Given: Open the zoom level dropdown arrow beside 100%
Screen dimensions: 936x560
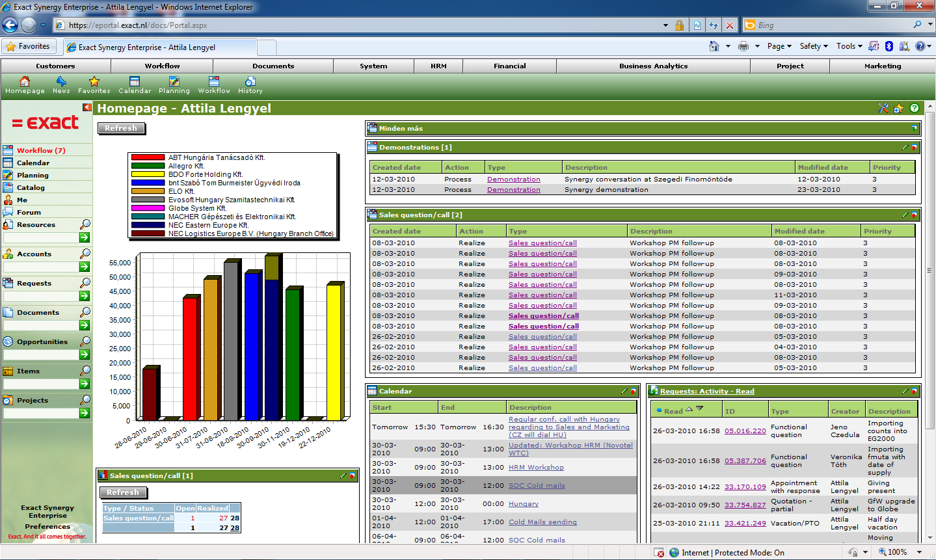Looking at the screenshot, I should click(x=920, y=552).
